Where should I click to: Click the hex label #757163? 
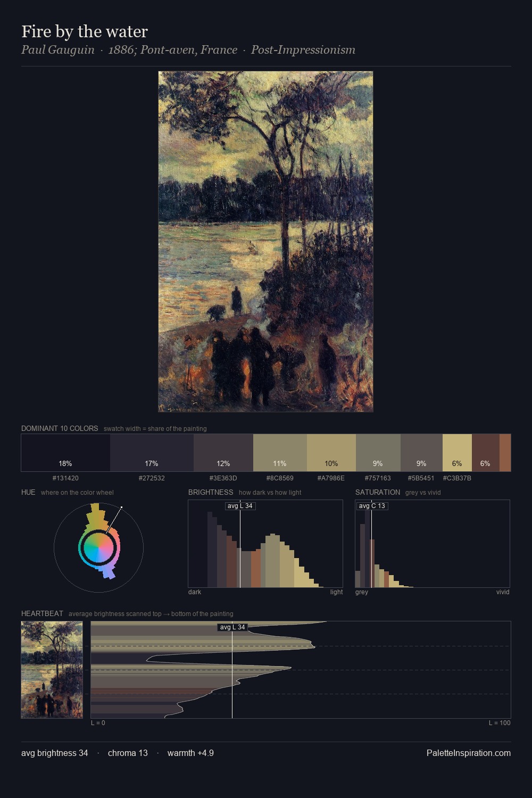[378, 478]
